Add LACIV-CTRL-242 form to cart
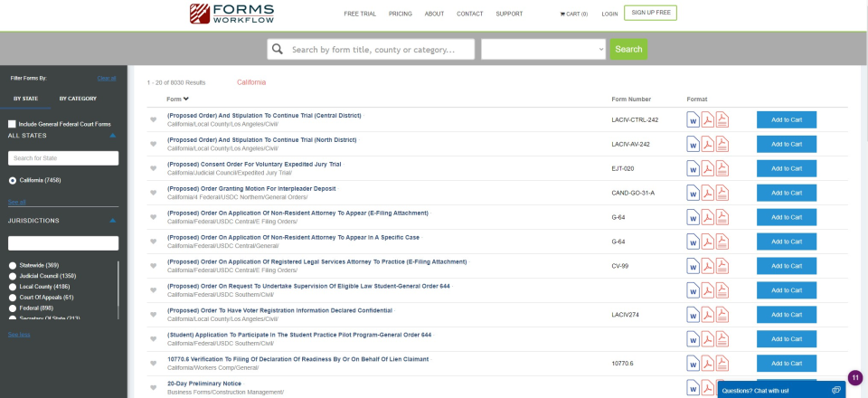The image size is (868, 398). click(786, 119)
